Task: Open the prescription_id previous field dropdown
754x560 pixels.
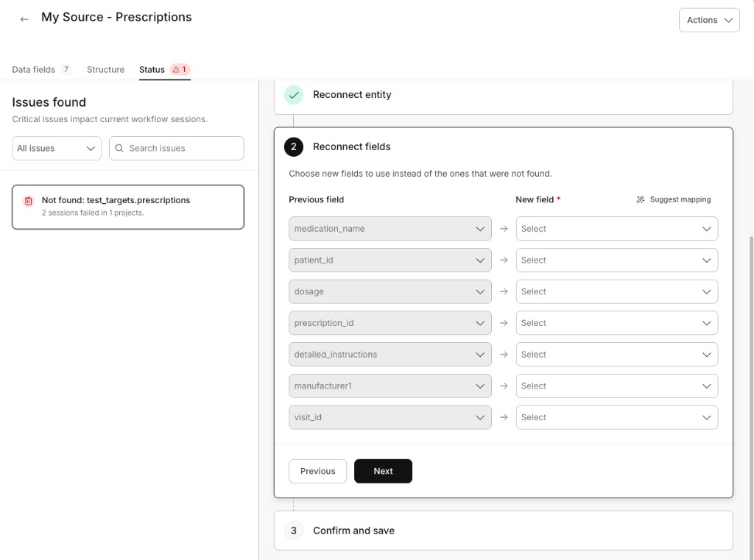Action: click(x=390, y=323)
